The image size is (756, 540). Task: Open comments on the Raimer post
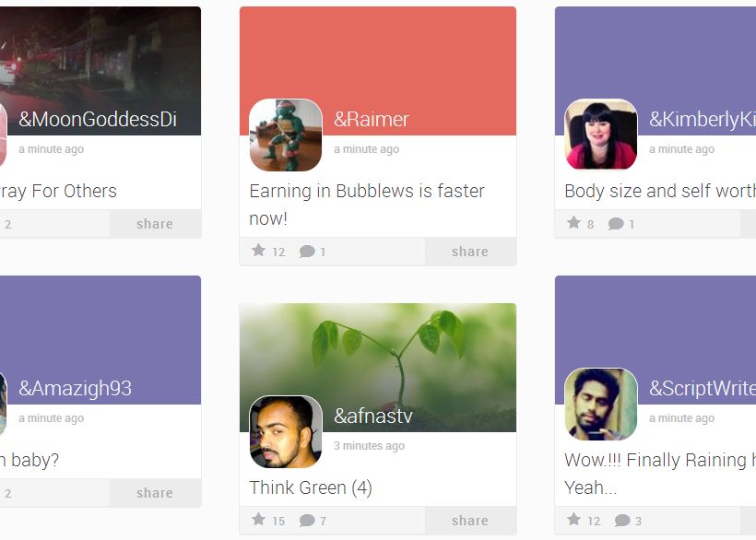[307, 252]
